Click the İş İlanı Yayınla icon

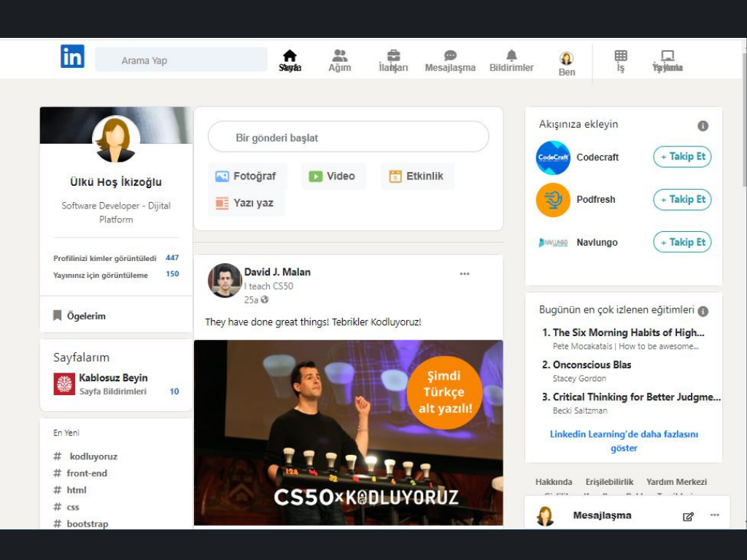pyautogui.click(x=667, y=55)
